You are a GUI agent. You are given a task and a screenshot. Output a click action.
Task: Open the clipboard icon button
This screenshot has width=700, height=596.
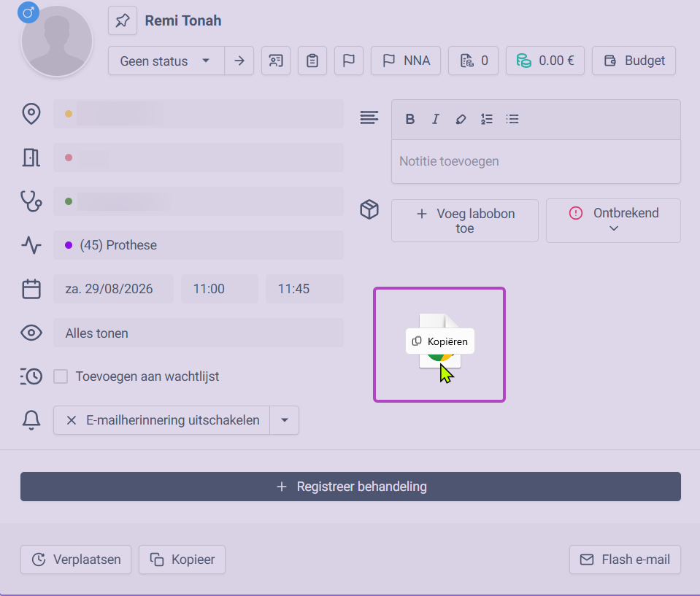[312, 61]
